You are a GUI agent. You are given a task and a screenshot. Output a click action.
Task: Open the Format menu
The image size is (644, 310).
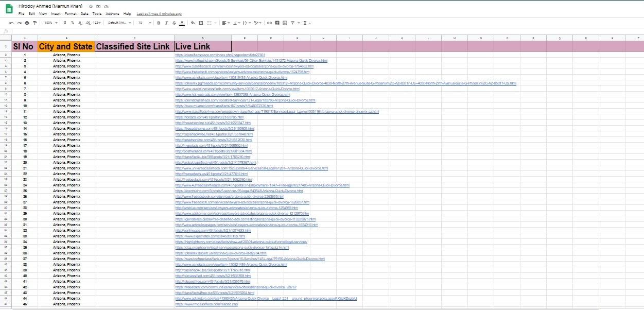[70, 14]
